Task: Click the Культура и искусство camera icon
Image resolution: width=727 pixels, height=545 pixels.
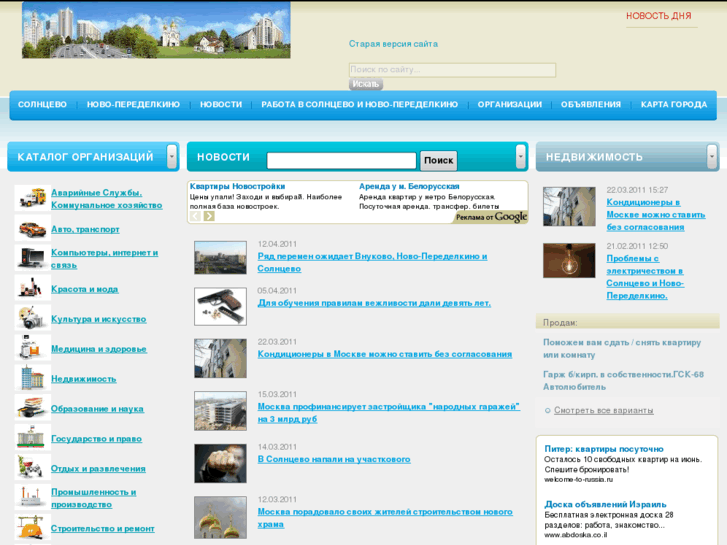Action: [x=31, y=318]
